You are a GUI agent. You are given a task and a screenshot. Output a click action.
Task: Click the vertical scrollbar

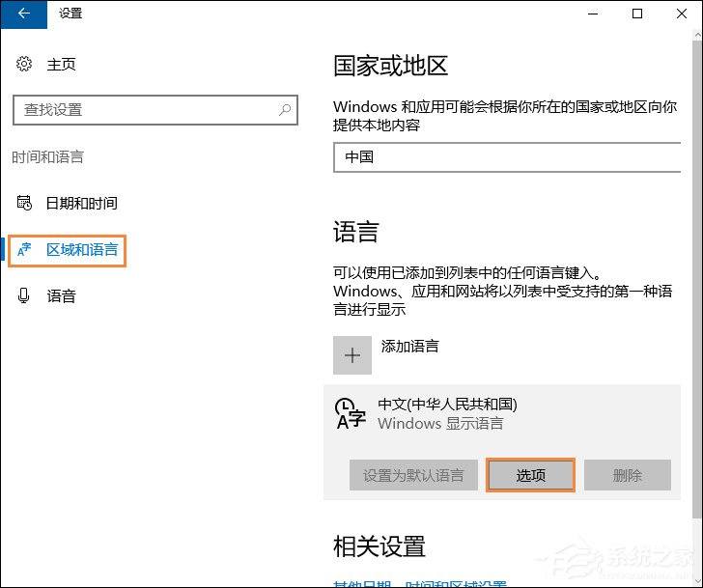coord(697,278)
